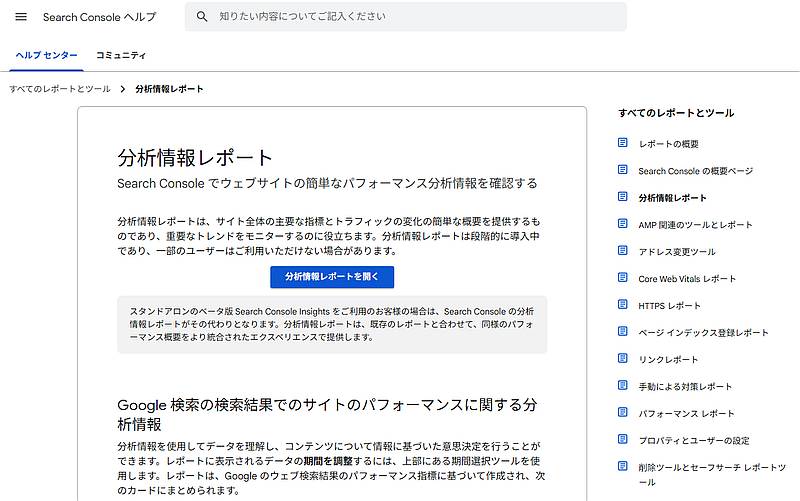The image size is (800, 501).
Task: Click the help search input field
Action: tap(406, 16)
